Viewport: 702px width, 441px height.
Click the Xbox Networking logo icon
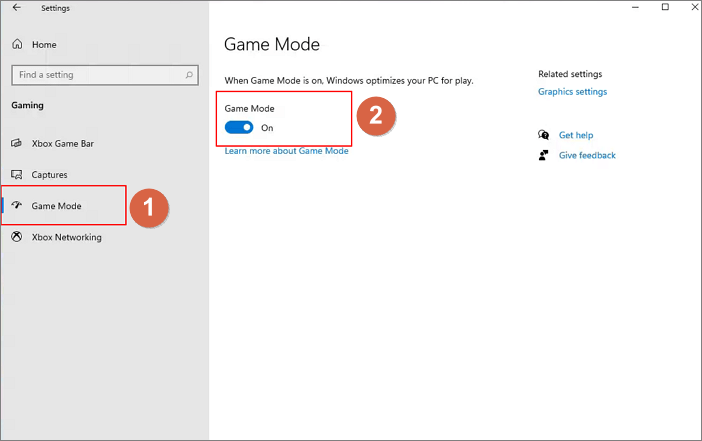pos(17,237)
